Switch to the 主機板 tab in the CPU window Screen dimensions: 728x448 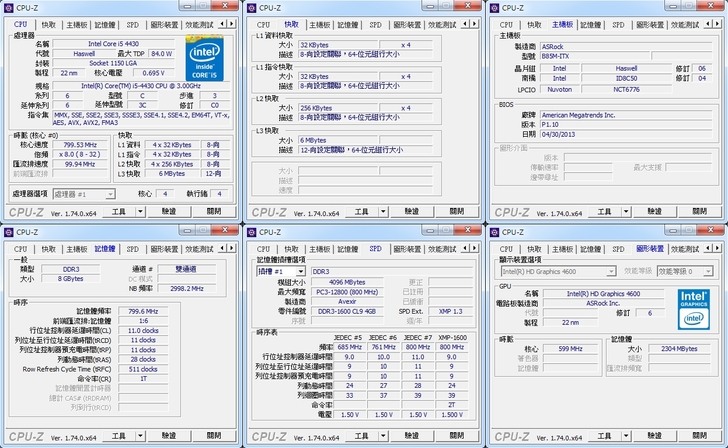pos(77,25)
